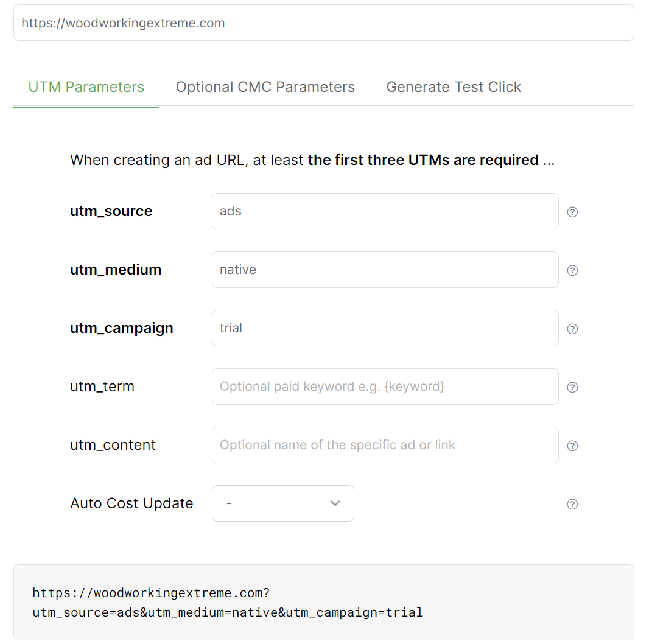The image size is (652, 644).
Task: Open the help tooltip for utm_medium
Action: (572, 270)
